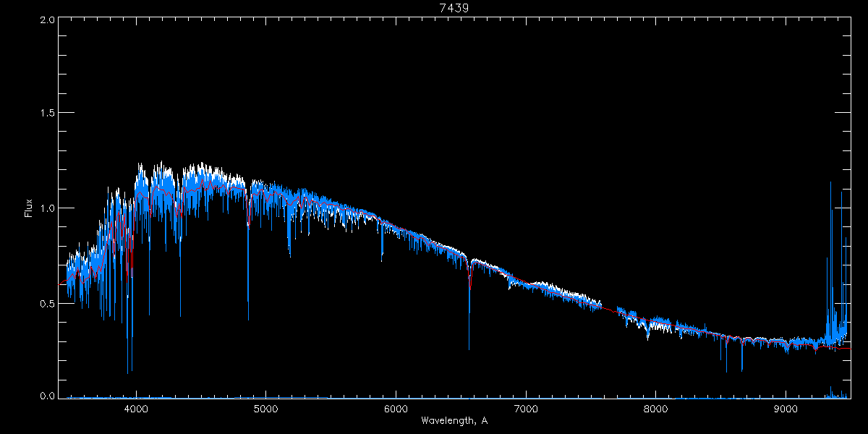Click the 0.5 y-axis tick label
This screenshot has height=434, width=868.
click(46, 303)
